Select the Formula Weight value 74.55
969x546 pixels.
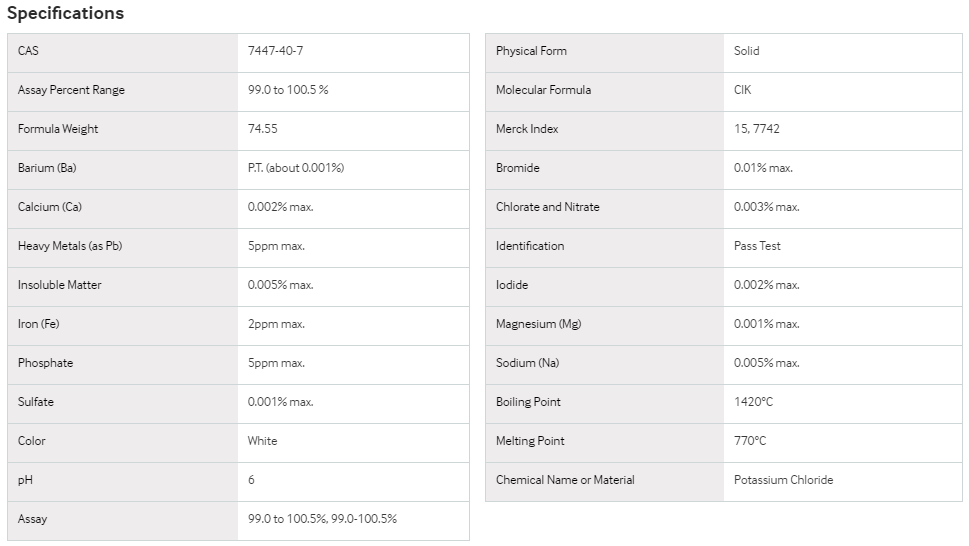263,128
